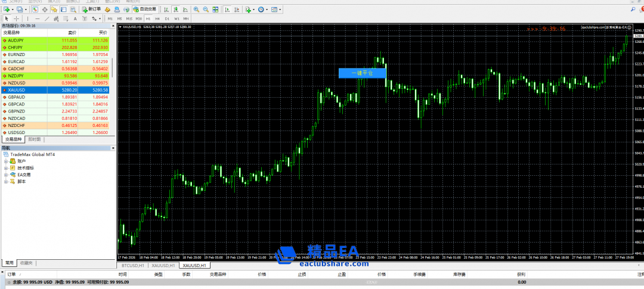This screenshot has width=644, height=289.
Task: Select the trendline drawing tool
Action: pyautogui.click(x=48, y=18)
